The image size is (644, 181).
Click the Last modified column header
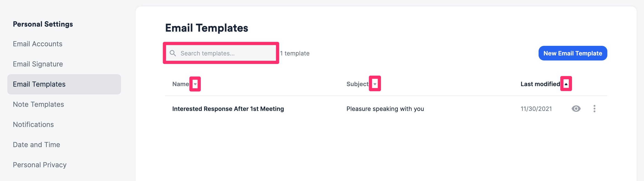[540, 84]
